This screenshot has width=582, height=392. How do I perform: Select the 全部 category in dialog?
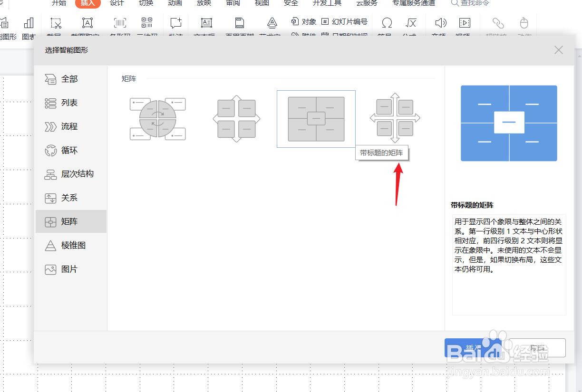point(71,79)
